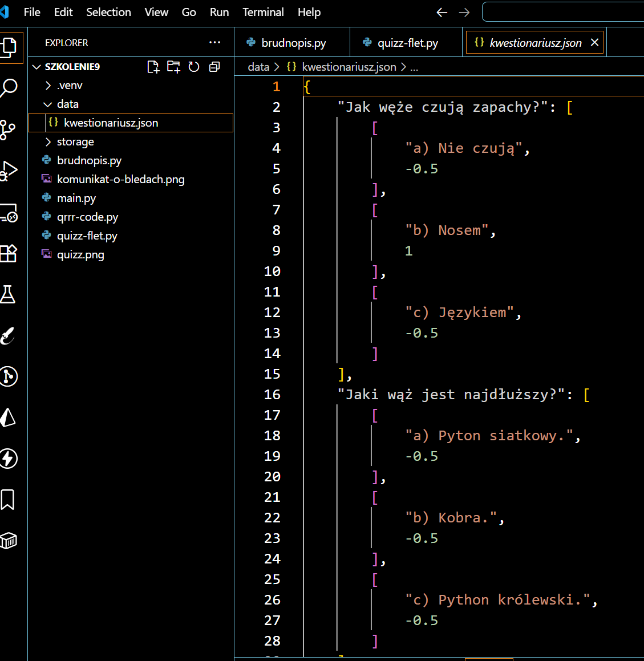Click the text "b) Nosem" in the editor

447,230
